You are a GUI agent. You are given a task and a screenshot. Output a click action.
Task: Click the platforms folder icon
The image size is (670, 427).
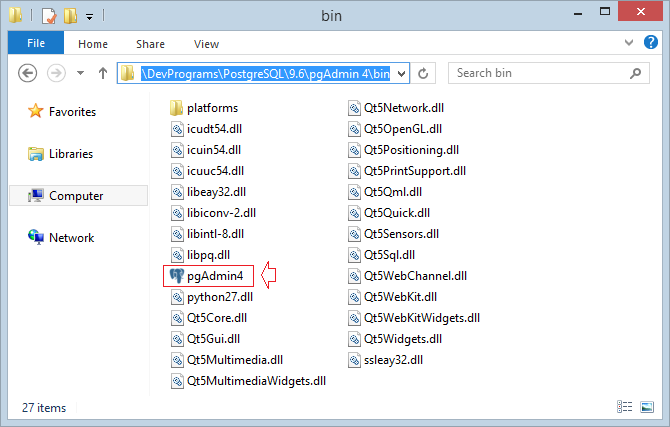pos(176,108)
